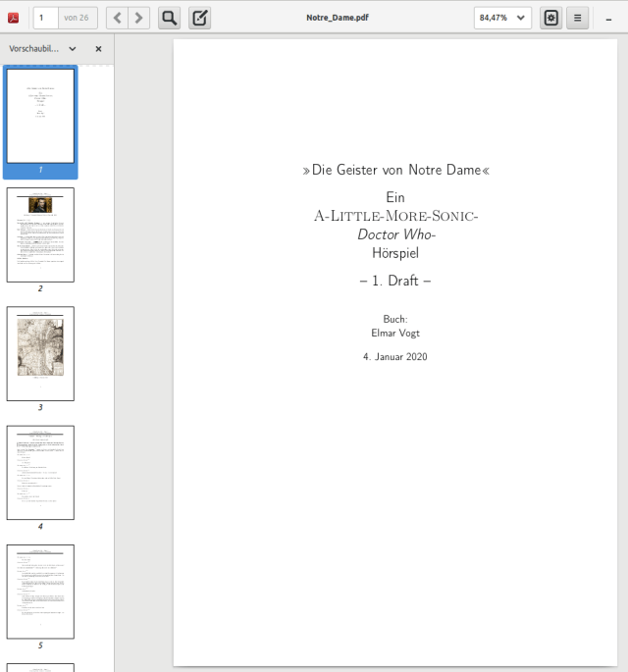
Task: Go to the previous page arrow
Action: coord(117,18)
